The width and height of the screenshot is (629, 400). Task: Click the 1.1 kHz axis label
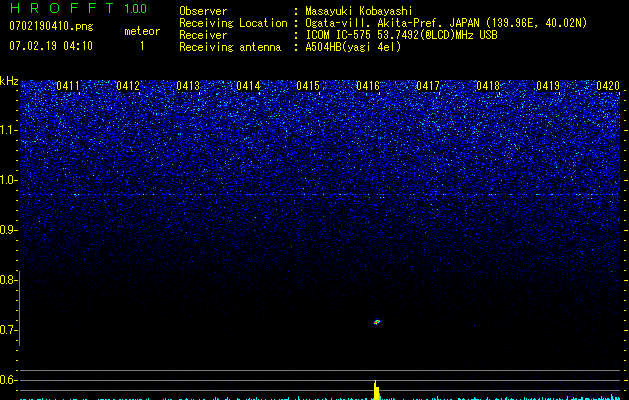pyautogui.click(x=8, y=130)
